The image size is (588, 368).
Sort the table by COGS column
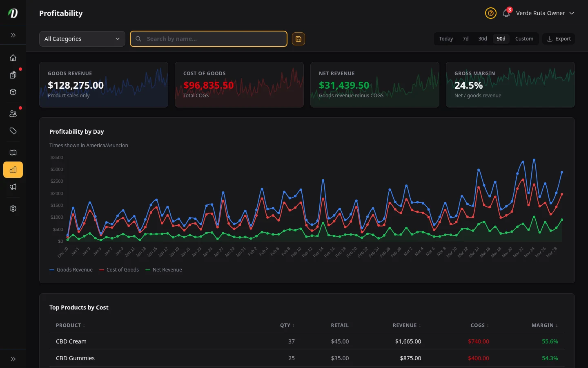pyautogui.click(x=479, y=325)
